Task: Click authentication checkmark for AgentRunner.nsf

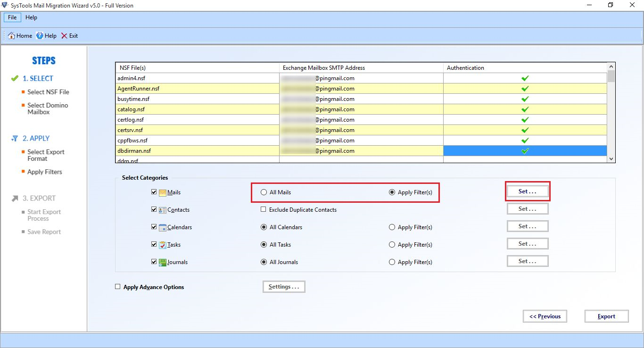Action: [525, 89]
